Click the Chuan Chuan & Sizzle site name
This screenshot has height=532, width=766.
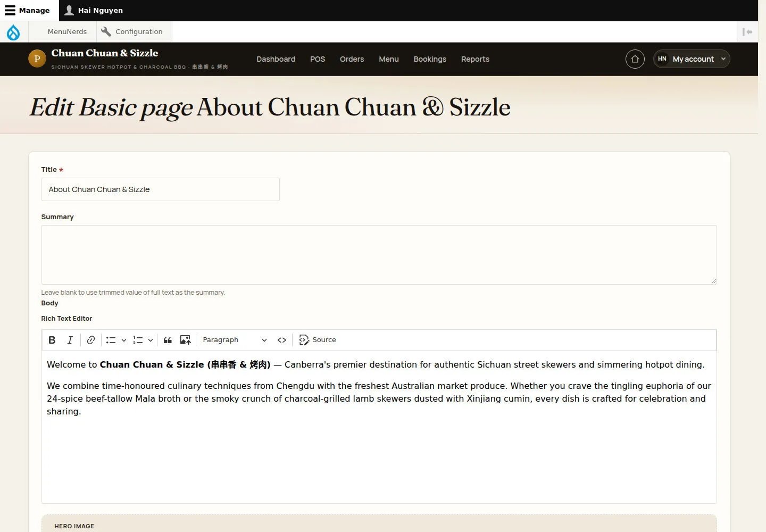105,53
